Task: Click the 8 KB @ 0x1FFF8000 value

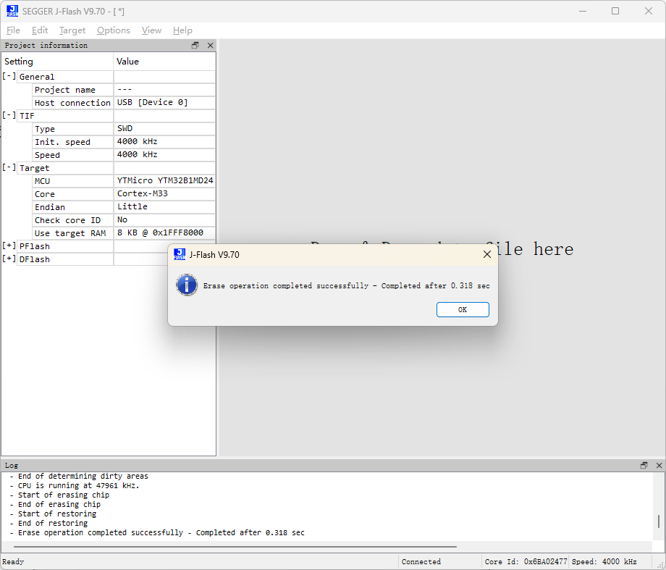Action: [164, 233]
